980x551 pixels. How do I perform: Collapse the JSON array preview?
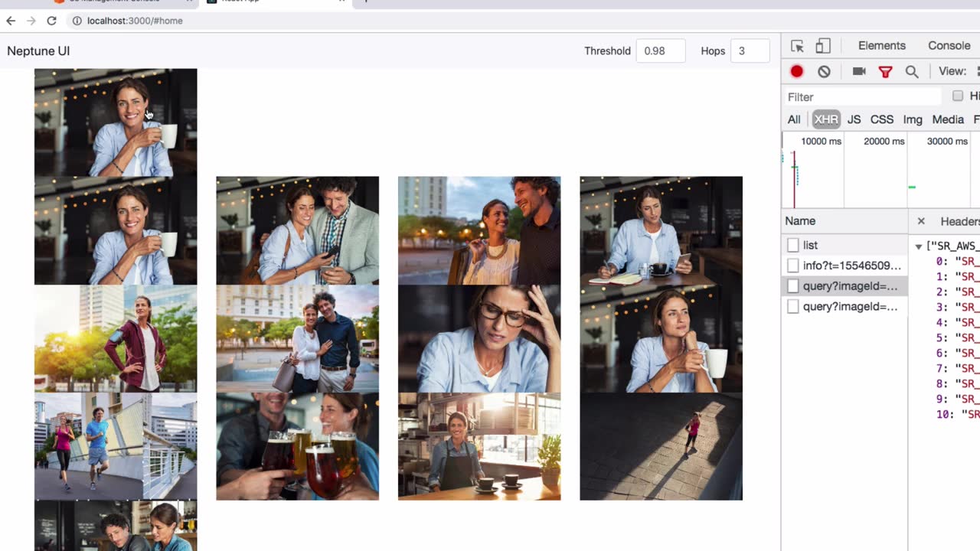point(918,246)
